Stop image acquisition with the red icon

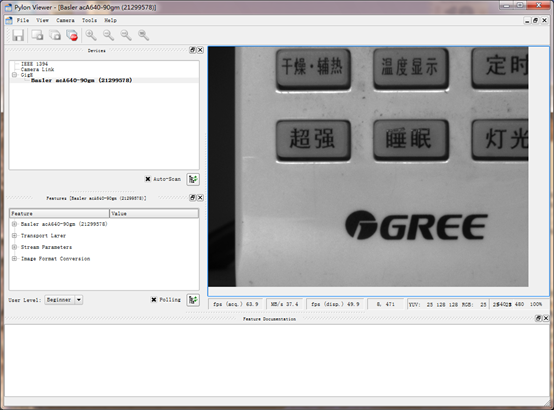72,35
